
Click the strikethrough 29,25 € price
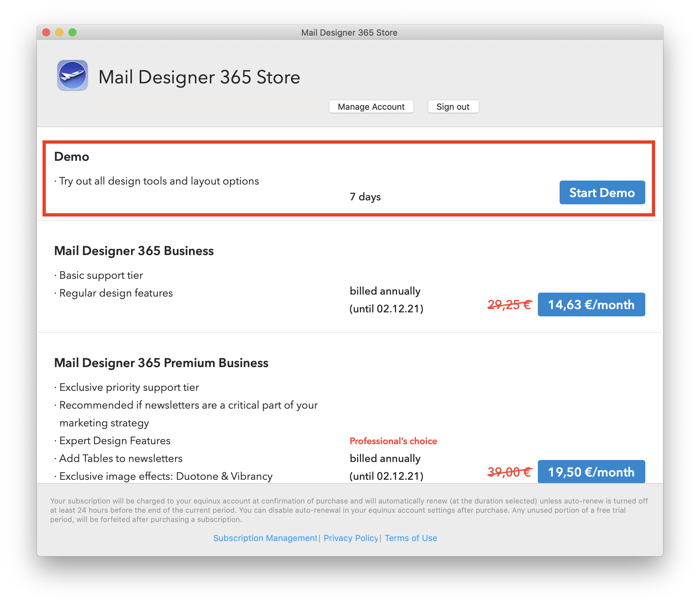click(510, 305)
